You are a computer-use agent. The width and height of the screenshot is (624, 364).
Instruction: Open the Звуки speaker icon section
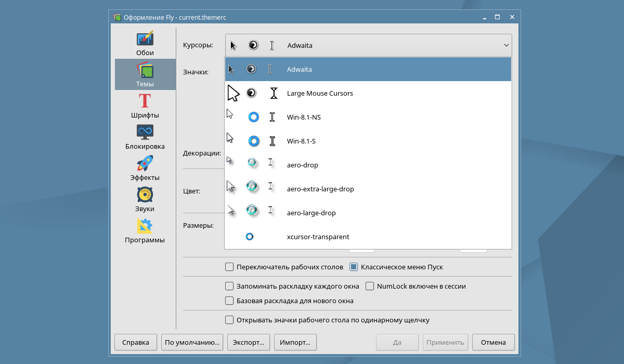coord(145,194)
